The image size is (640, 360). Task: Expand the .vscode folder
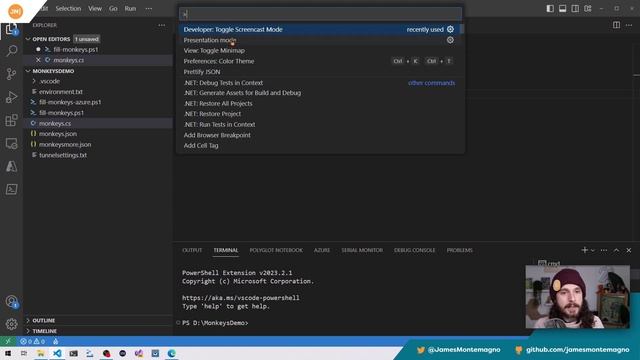click(50, 81)
